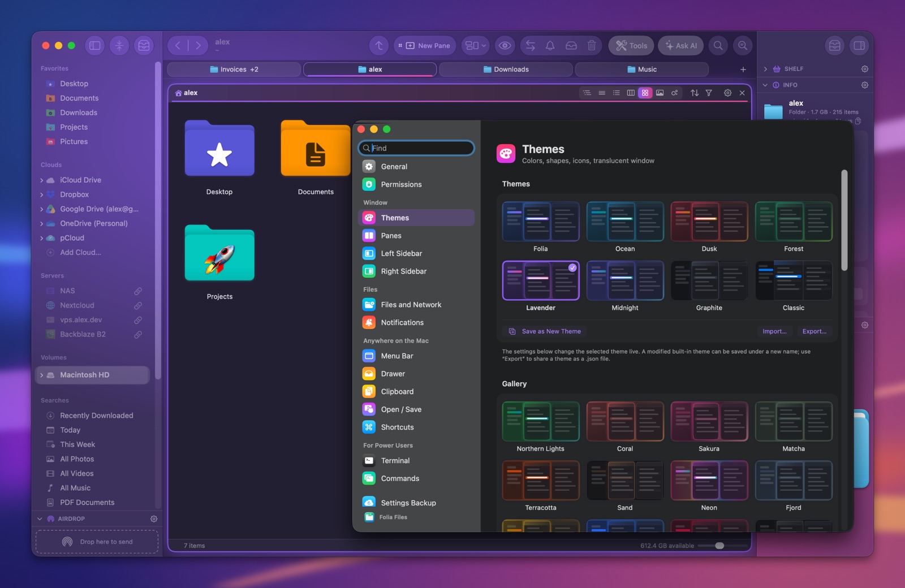
Task: Open Panes settings in preferences sidebar
Action: pos(416,236)
